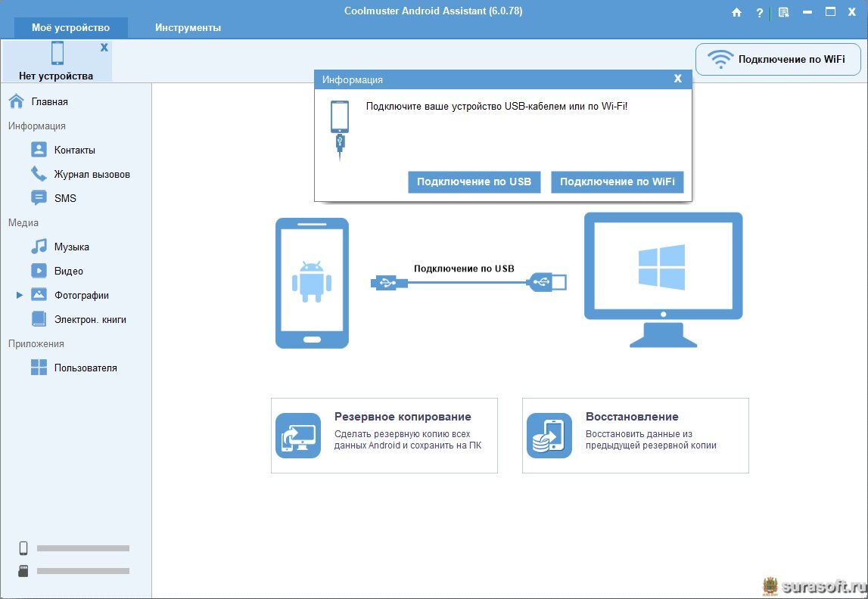
Task: Click Подключение по USB button in dialog
Action: 474,182
